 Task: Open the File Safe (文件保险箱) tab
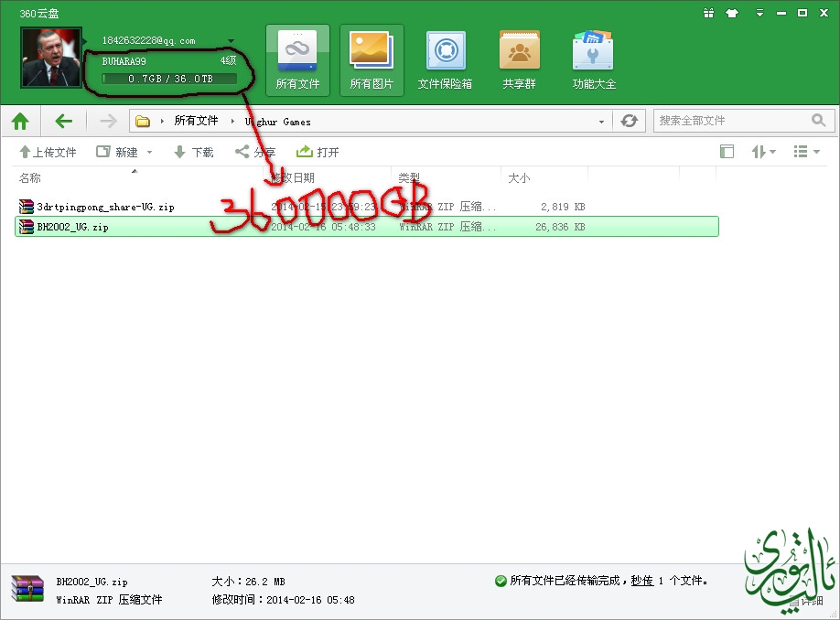(446, 60)
